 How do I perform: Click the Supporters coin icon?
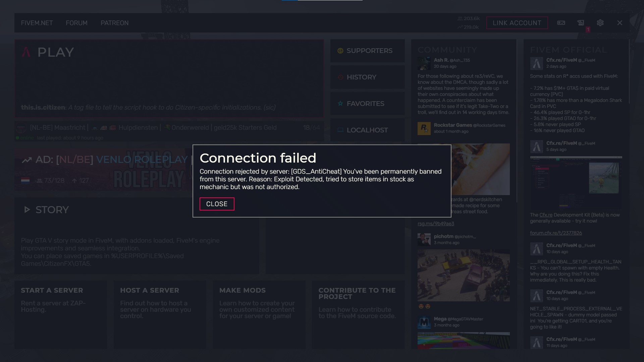point(340,51)
